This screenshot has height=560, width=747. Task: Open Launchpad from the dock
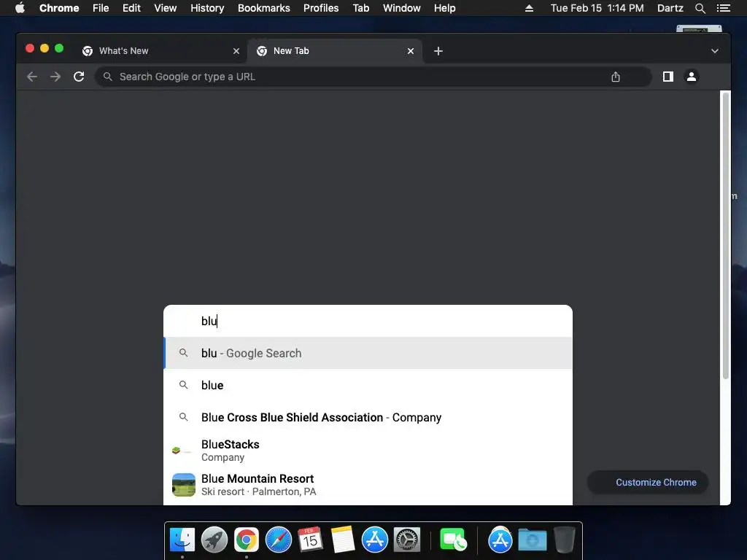coord(214,540)
